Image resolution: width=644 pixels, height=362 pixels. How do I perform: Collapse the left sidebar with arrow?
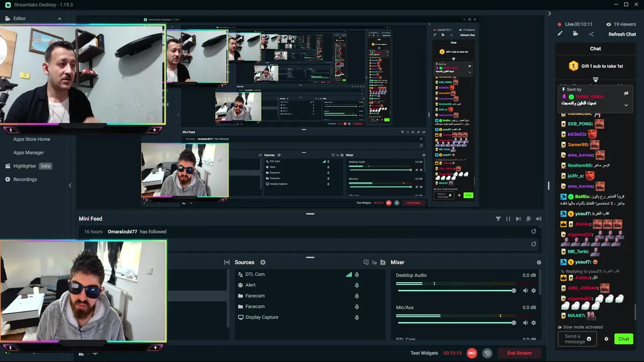point(70,185)
